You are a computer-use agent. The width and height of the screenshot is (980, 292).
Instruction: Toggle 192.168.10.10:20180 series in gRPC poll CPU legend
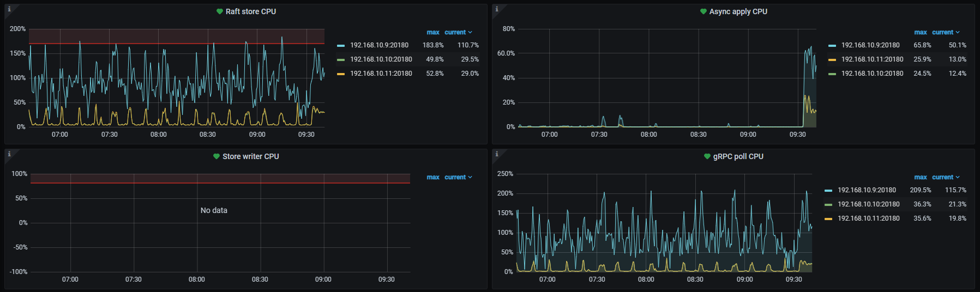pos(868,204)
